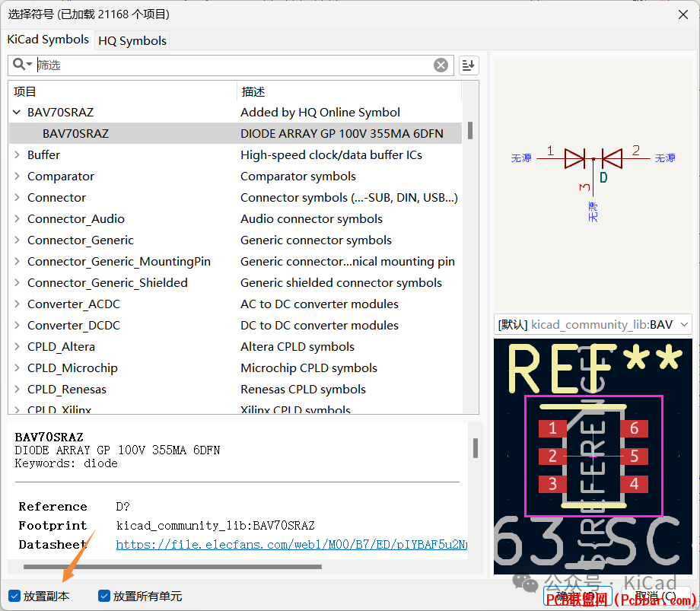Image resolution: width=700 pixels, height=611 pixels.
Task: Expand the Converter_DCDC library
Action: point(17,326)
